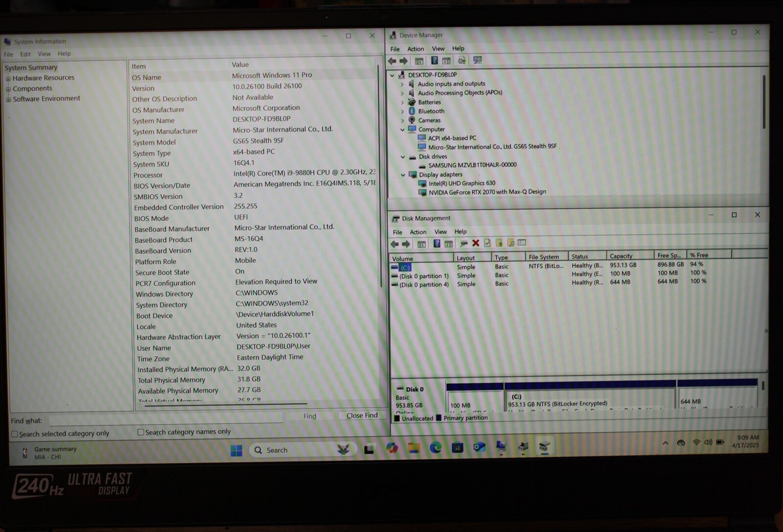Enable Search selected category only
Screen dimensions: 783x532
[x=15, y=434]
